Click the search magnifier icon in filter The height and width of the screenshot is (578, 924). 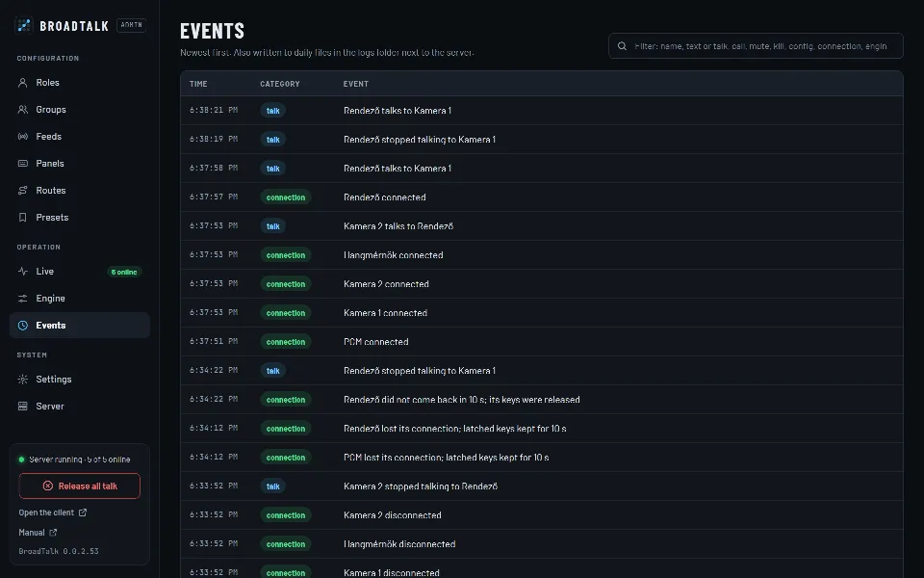click(622, 46)
